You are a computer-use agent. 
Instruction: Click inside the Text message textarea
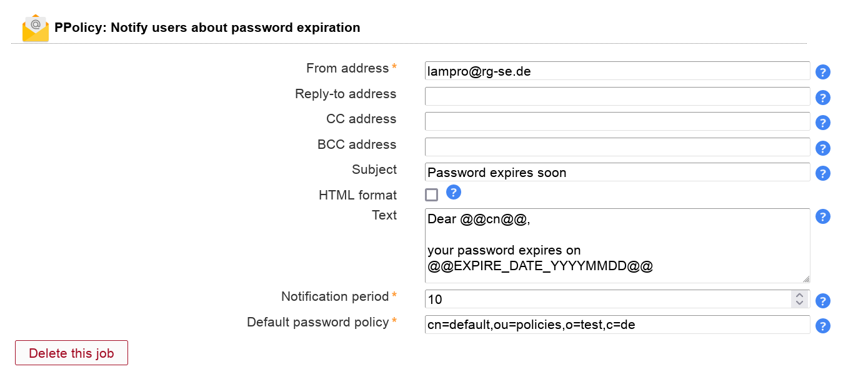617,245
